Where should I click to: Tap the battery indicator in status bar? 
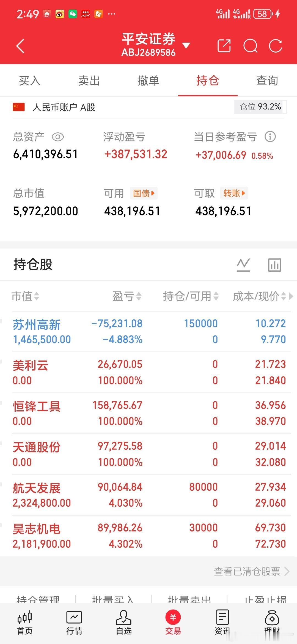point(263,14)
